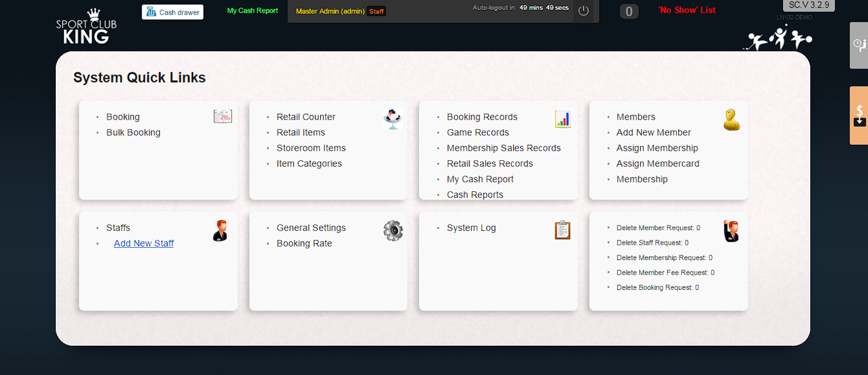This screenshot has width=868, height=375.
Task: Click the bar chart records icon
Action: [x=563, y=119]
